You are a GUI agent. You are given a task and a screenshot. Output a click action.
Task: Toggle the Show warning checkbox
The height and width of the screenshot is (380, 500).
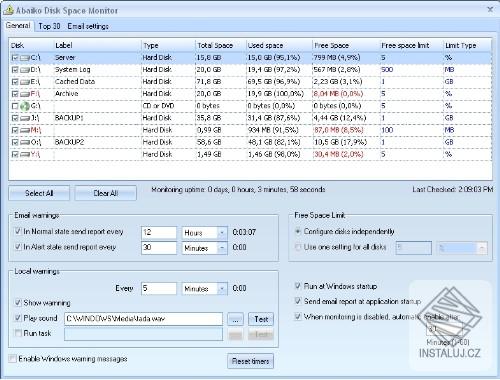18,303
